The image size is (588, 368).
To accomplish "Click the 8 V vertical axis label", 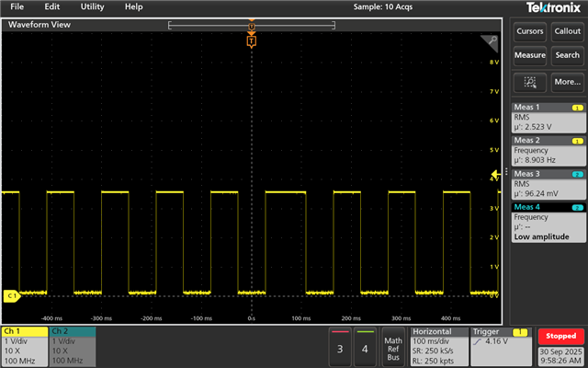I will 494,63.
